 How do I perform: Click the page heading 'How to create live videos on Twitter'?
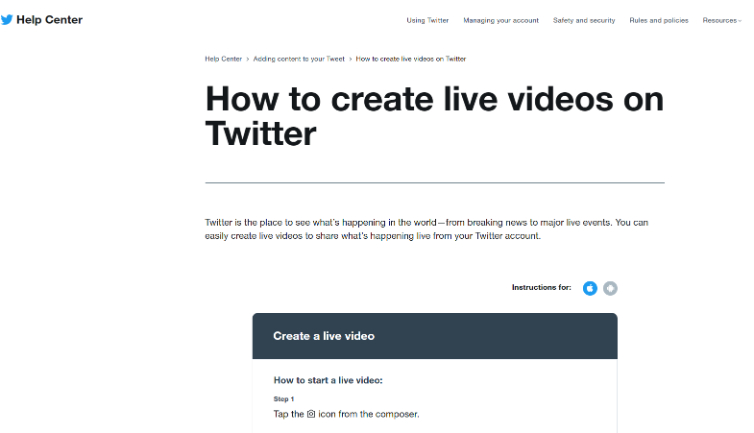click(x=435, y=116)
